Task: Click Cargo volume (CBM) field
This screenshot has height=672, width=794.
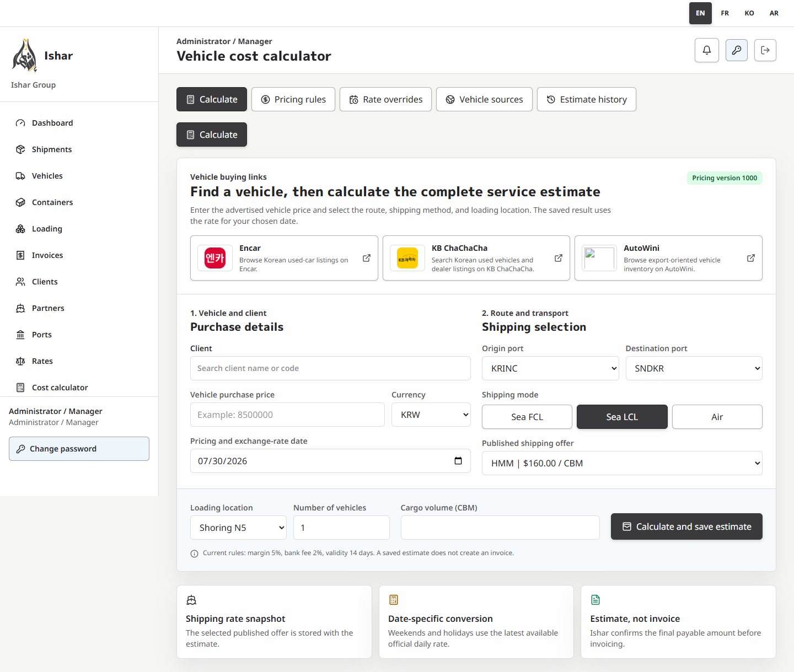Action: pyautogui.click(x=500, y=528)
